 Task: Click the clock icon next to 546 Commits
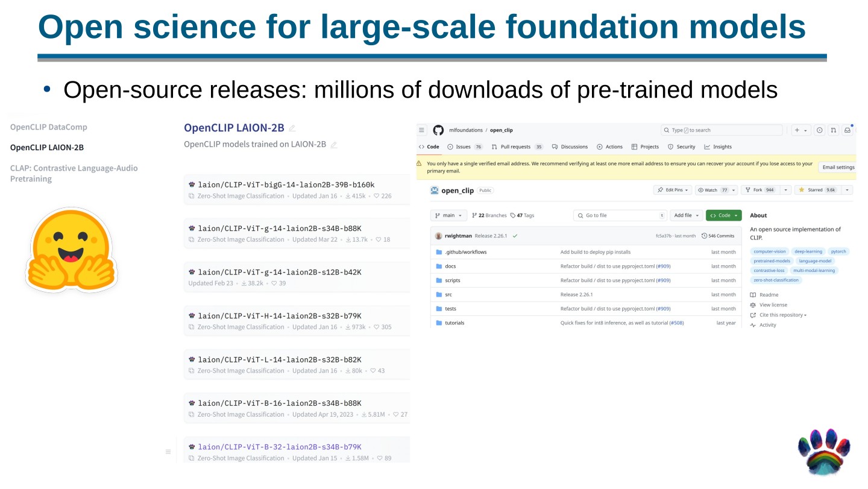coord(705,236)
